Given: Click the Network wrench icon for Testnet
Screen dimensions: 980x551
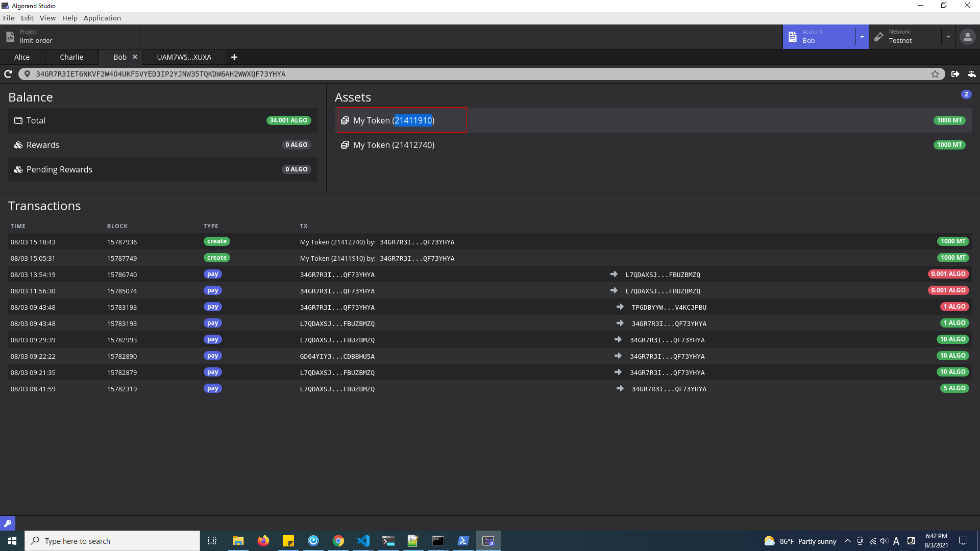Looking at the screenshot, I should (879, 37).
